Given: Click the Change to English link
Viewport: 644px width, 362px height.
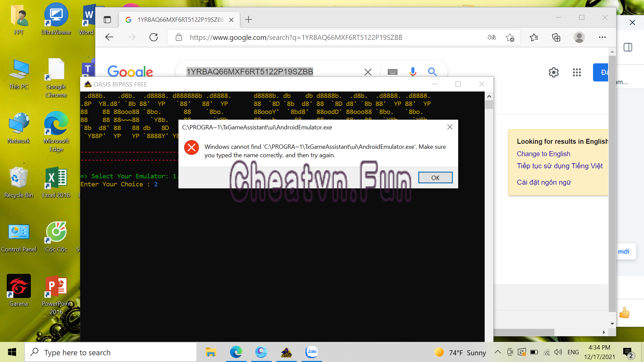Looking at the screenshot, I should point(543,154).
